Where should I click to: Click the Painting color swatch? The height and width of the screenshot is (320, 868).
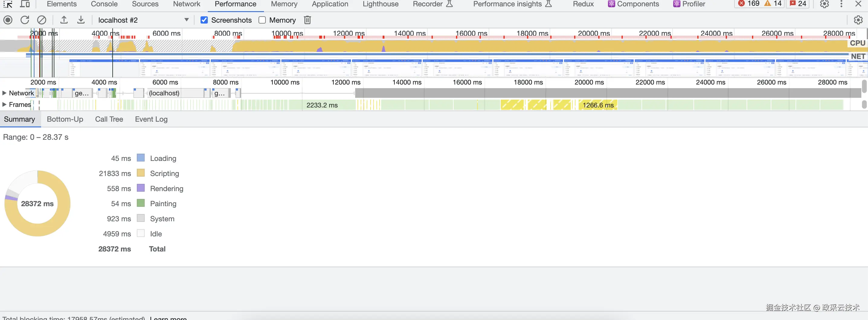[141, 203]
